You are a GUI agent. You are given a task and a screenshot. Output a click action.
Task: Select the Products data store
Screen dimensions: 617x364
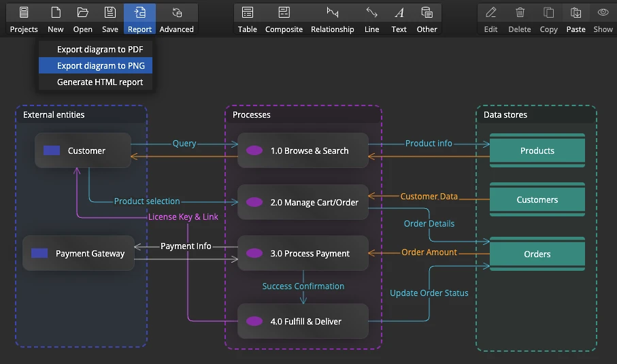pos(537,150)
